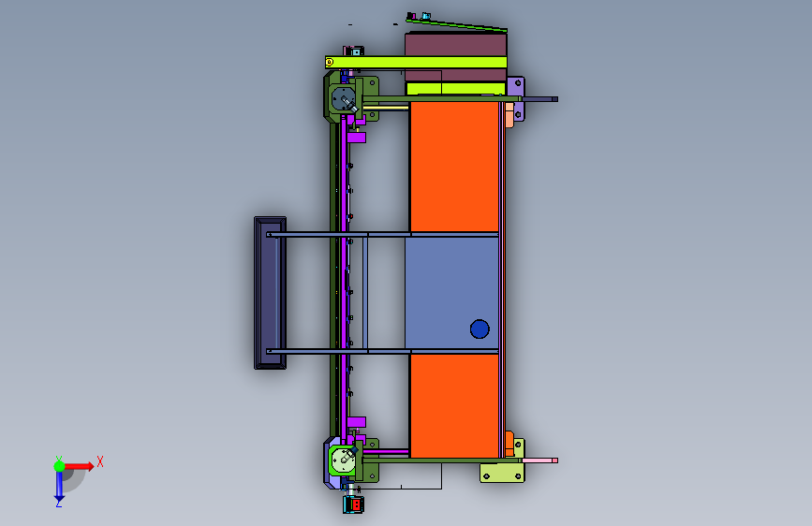The height and width of the screenshot is (526, 812).
Task: Select the red and cyan connector at bottom
Action: [x=354, y=504]
